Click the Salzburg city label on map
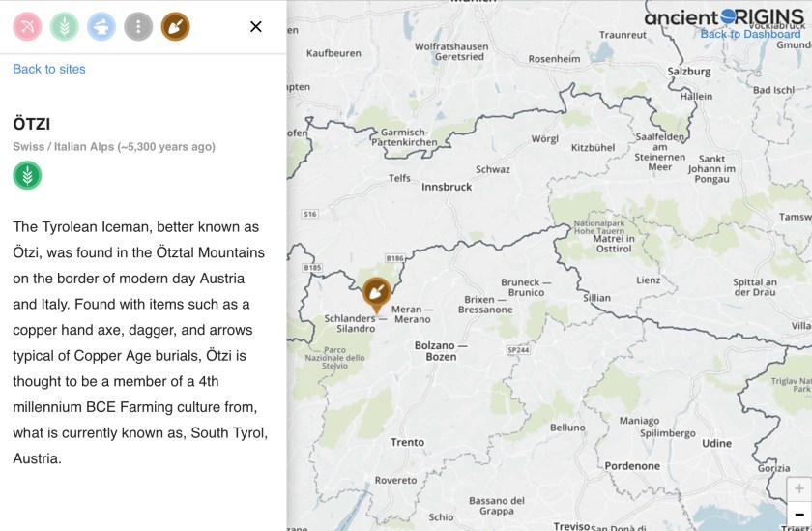The height and width of the screenshot is (531, 812). [688, 71]
